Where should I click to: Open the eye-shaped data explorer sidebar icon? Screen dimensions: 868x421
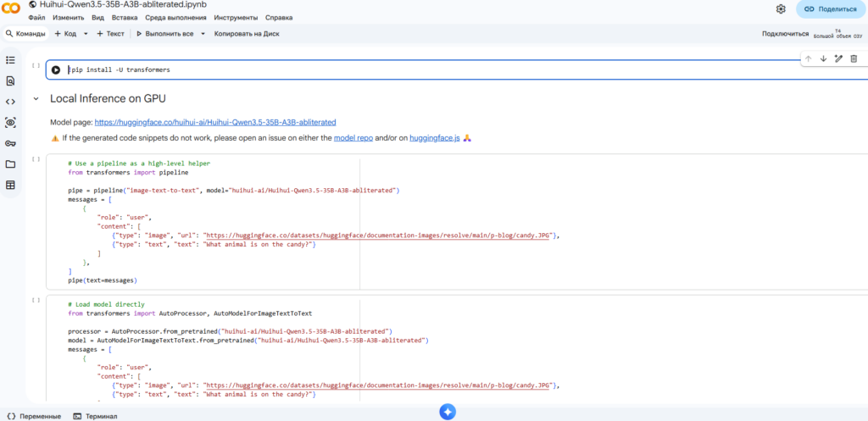click(10, 122)
